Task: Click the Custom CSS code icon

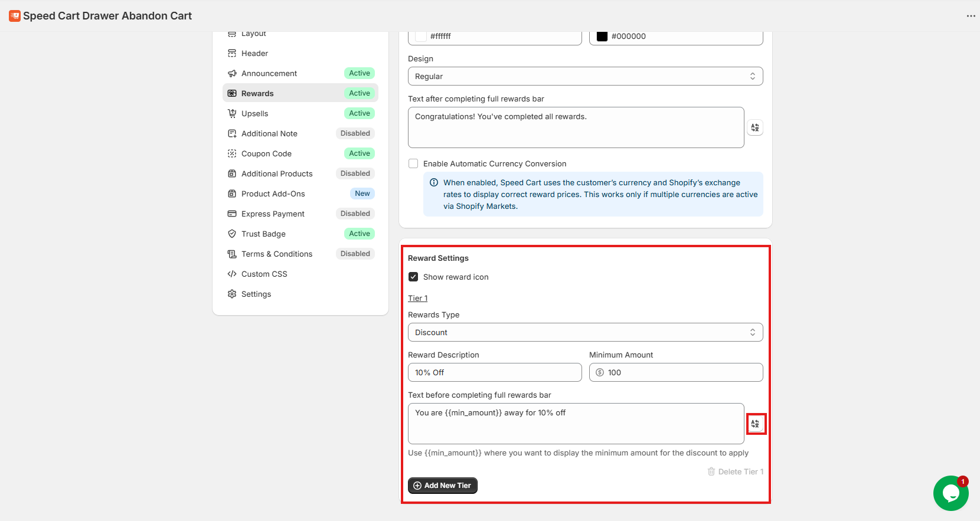Action: [x=232, y=274]
